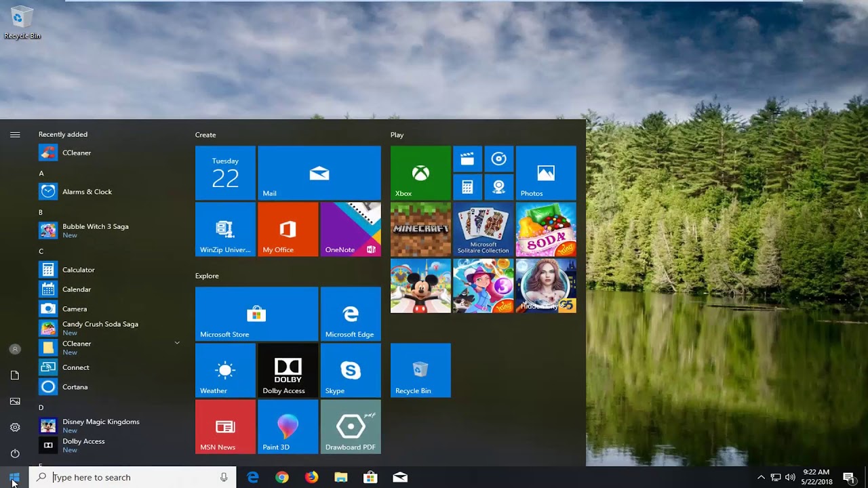
Task: Open the MSN News tile
Action: [x=225, y=426]
